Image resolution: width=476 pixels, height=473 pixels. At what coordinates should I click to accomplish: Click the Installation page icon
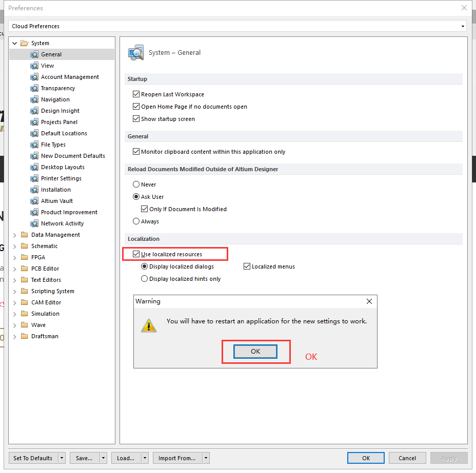[34, 190]
